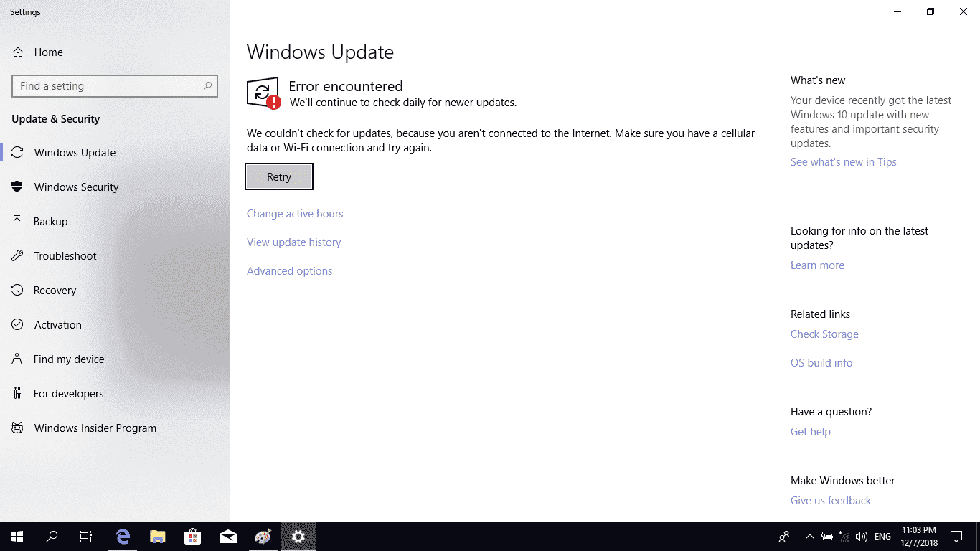Image resolution: width=980 pixels, height=551 pixels.
Task: Click the search magnifier in Find a setting
Action: [x=207, y=86]
